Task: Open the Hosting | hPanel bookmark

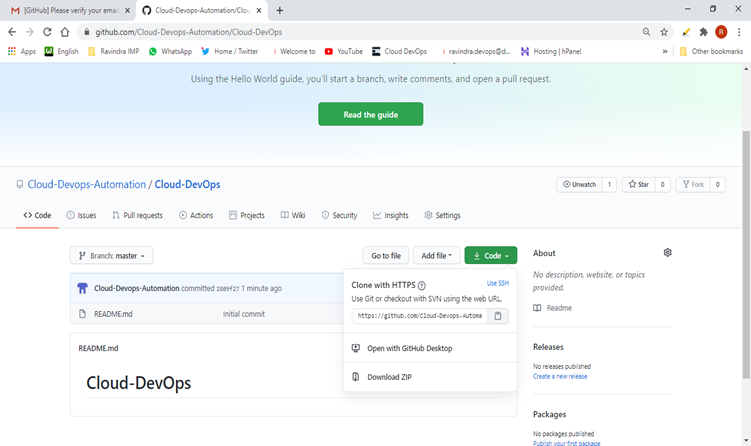Action: (551, 51)
